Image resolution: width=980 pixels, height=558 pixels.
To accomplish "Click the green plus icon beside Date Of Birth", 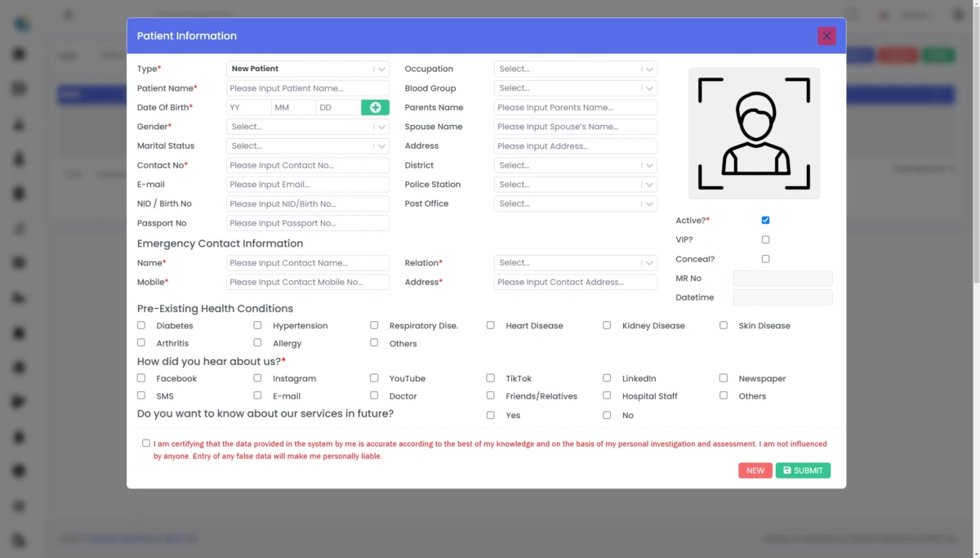I will (375, 108).
